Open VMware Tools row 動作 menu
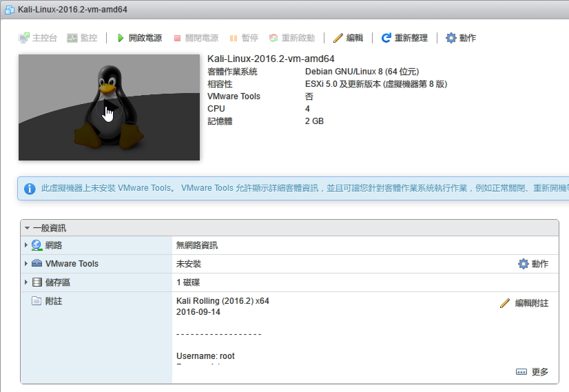This screenshot has width=569, height=392. tap(532, 264)
